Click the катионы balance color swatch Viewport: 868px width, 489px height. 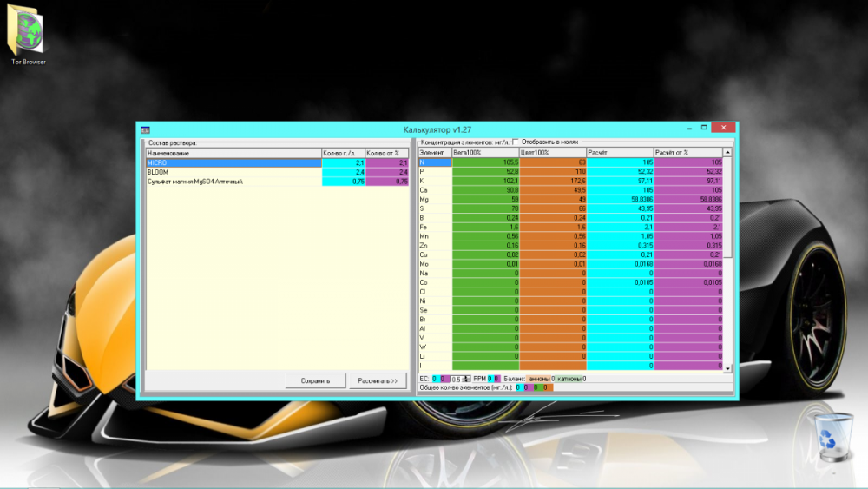(x=569, y=379)
